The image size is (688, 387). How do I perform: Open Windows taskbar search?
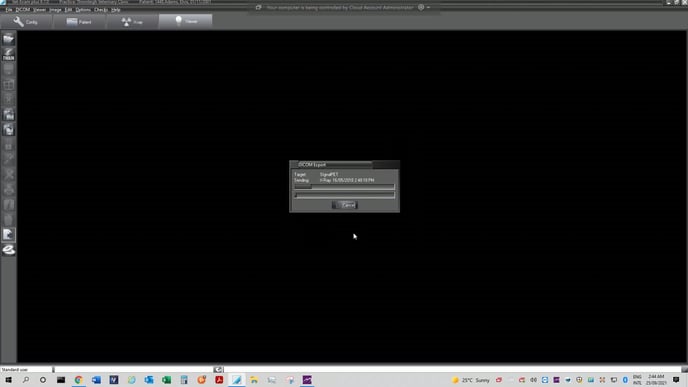coord(26,380)
